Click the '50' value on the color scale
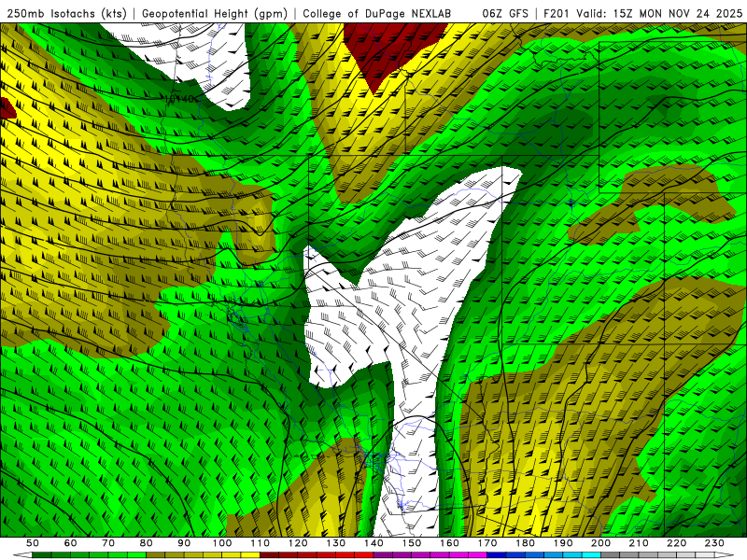747x560 pixels. coord(33,543)
